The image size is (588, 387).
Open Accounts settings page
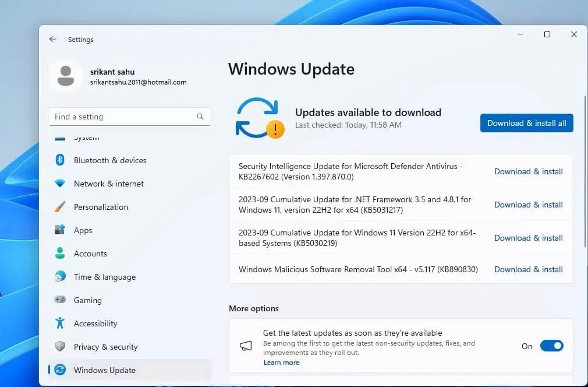[90, 254]
